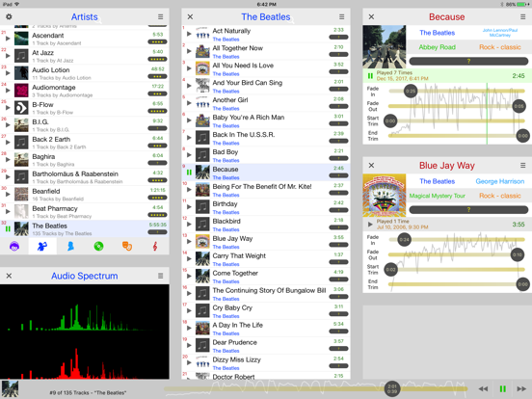Screen dimensions: 532x399
Task: Play the Act Naturally track
Action: pyautogui.click(x=189, y=34)
